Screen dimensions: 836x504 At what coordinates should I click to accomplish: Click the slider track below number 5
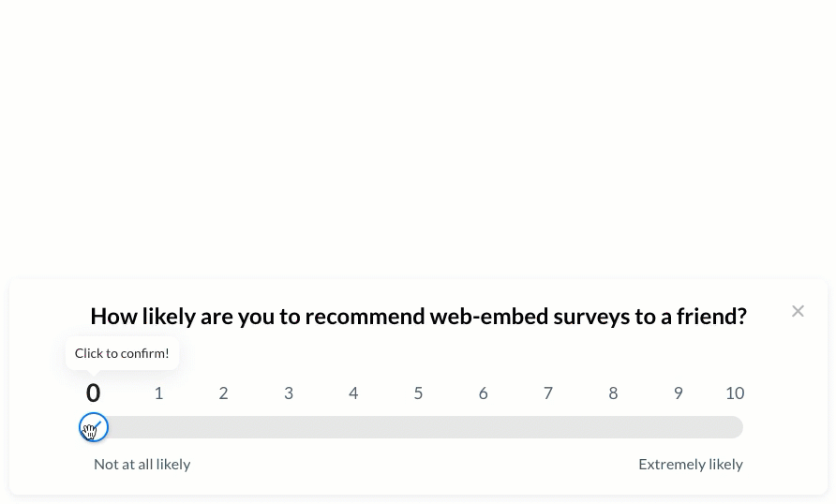(x=419, y=427)
